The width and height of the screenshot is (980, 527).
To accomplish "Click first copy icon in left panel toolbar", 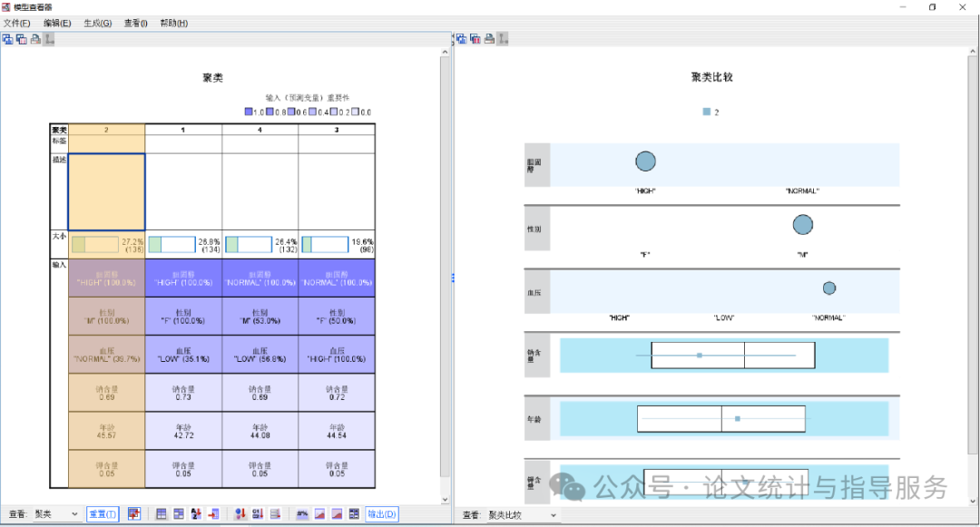I will (x=7, y=39).
